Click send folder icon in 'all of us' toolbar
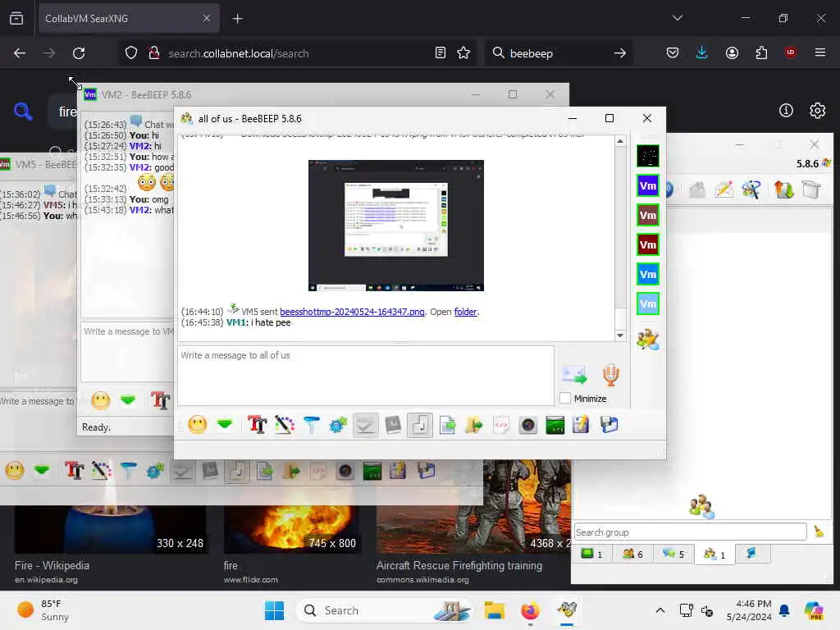 (x=474, y=425)
